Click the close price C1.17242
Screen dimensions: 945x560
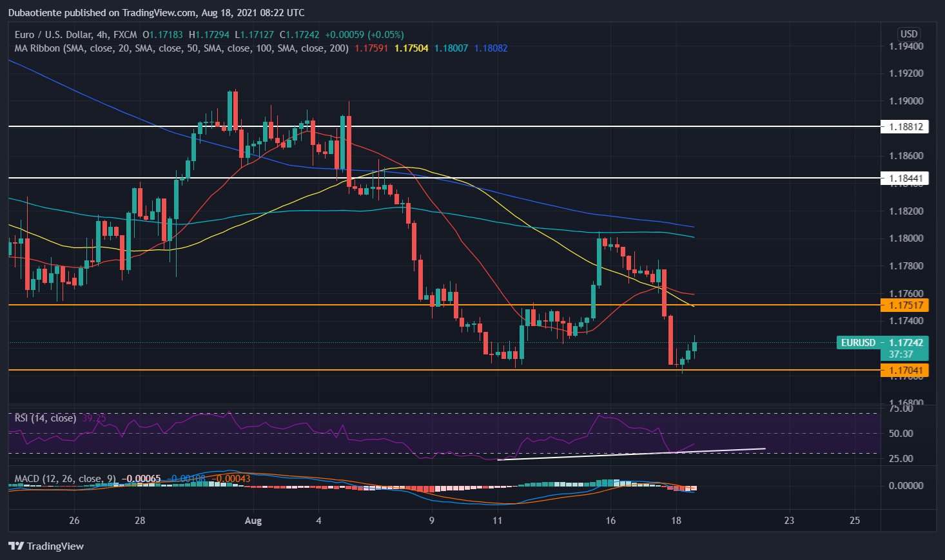[299, 35]
